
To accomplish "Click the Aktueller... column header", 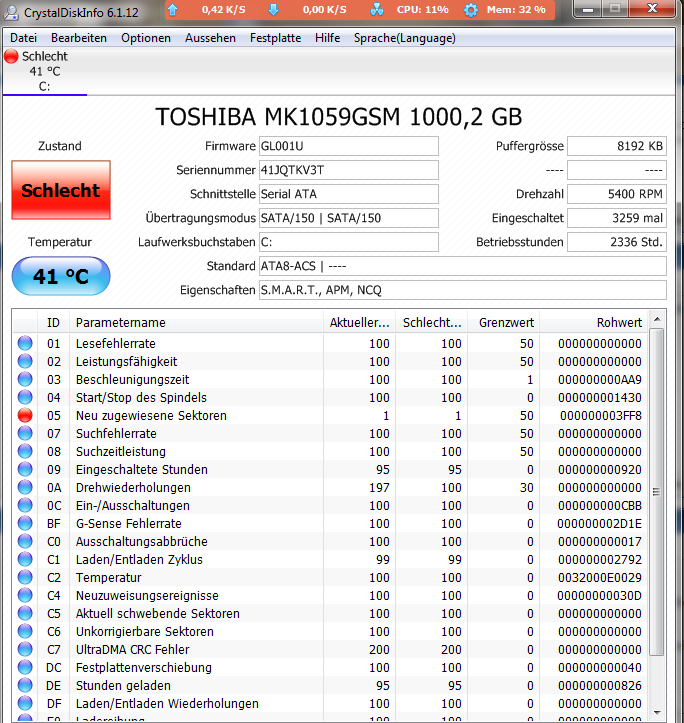I will pos(359,322).
